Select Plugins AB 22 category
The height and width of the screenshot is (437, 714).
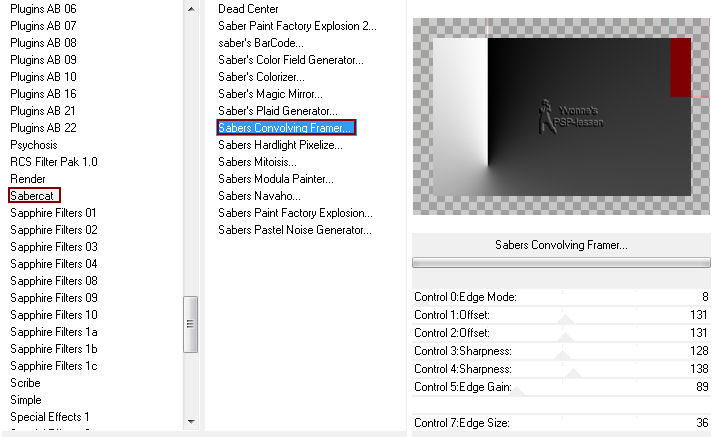[43, 128]
